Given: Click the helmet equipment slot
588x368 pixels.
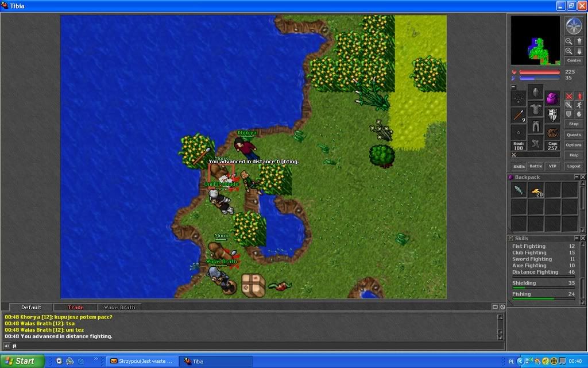Looking at the screenshot, I should click(x=536, y=92).
